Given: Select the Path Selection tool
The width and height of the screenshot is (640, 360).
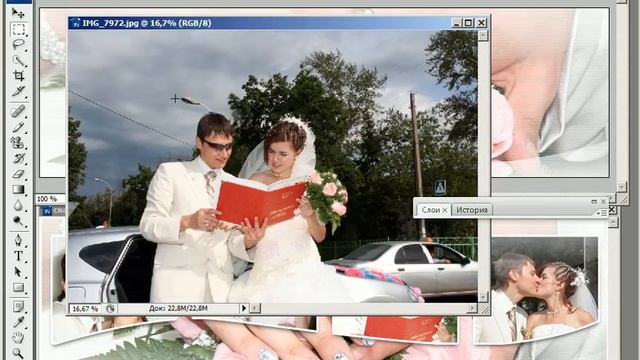Looking at the screenshot, I should 18,271.
